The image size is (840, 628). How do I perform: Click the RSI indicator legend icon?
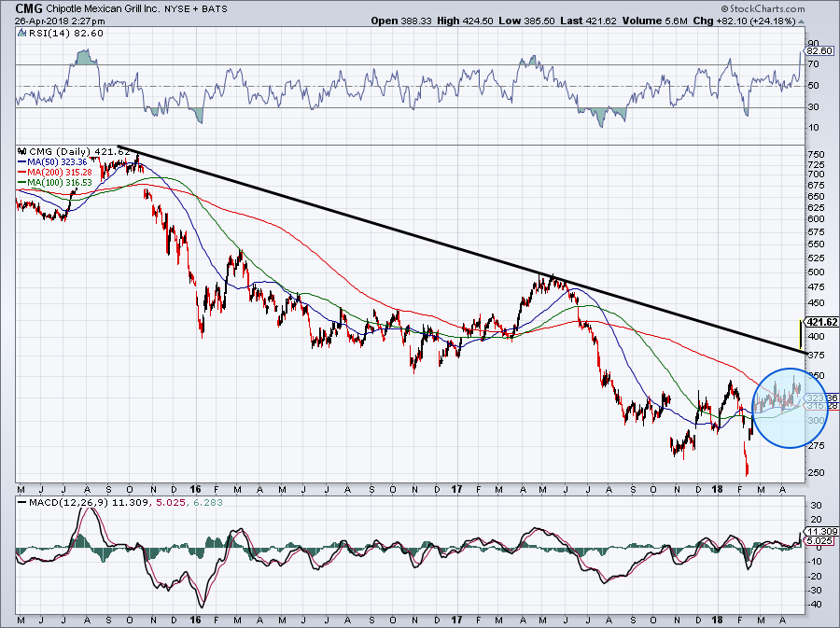21,34
